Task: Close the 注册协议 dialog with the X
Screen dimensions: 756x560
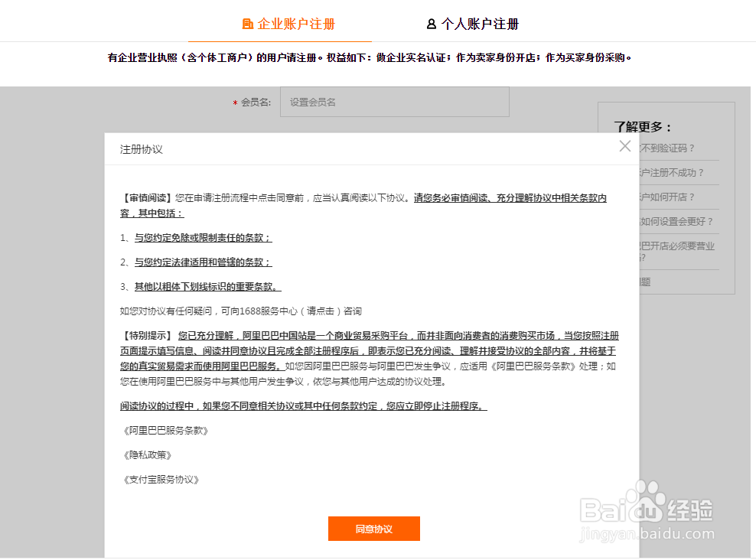Action: tap(624, 146)
